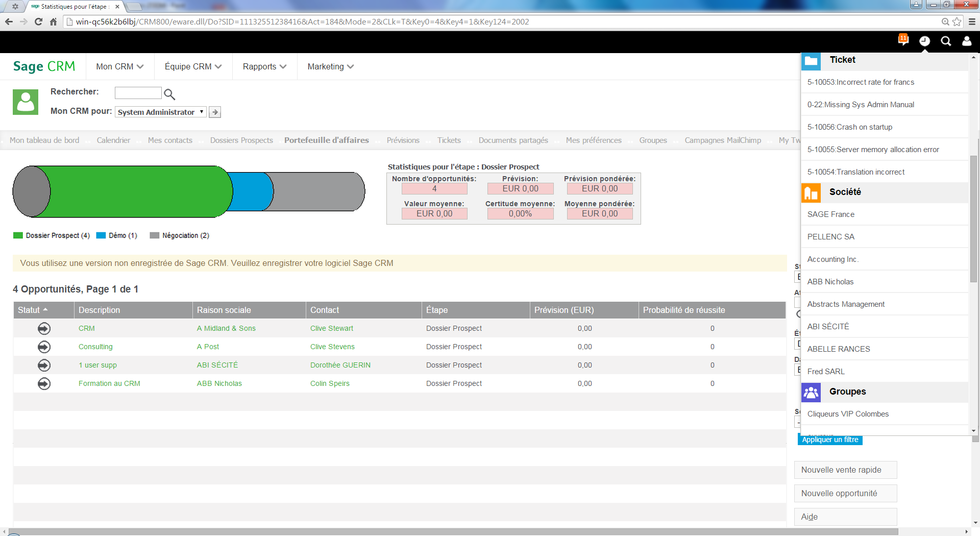Click status icon in Formation au CRM row
Screen dimensions: 980x536
point(44,383)
